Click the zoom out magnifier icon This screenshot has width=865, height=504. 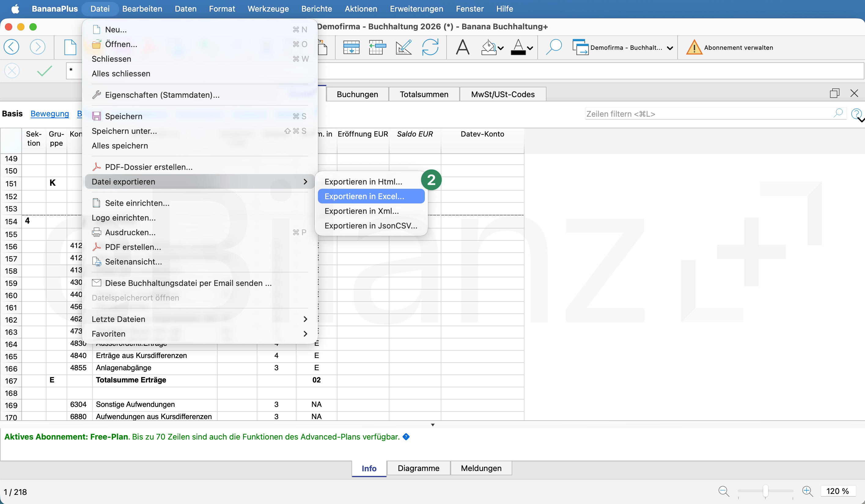723,491
